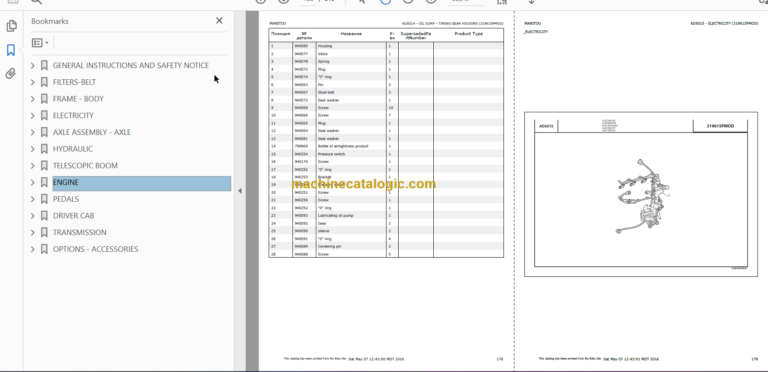Screen dimensions: 768x372
Task: Expand the TELESCOPIC BOOM bookmark chevron
Action: pos(33,165)
